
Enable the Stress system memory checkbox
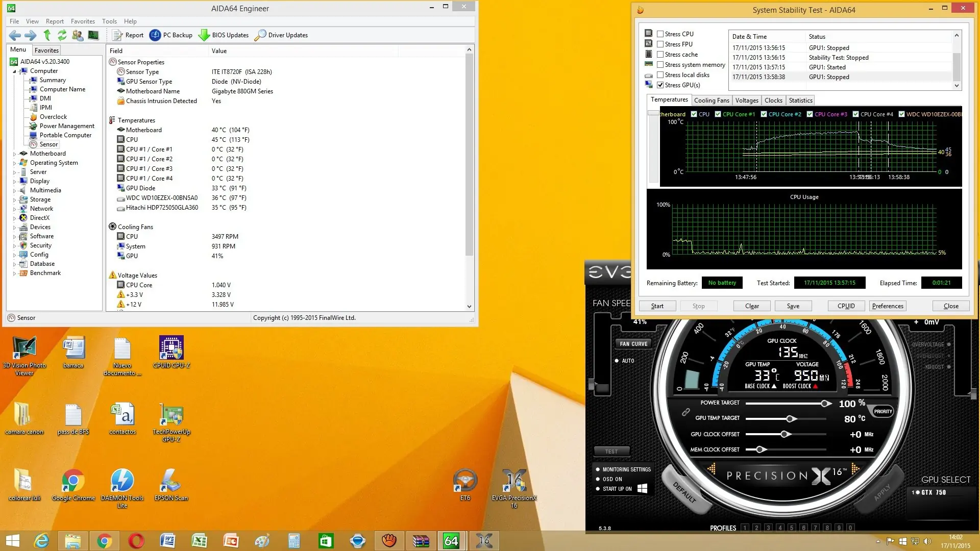pos(660,65)
